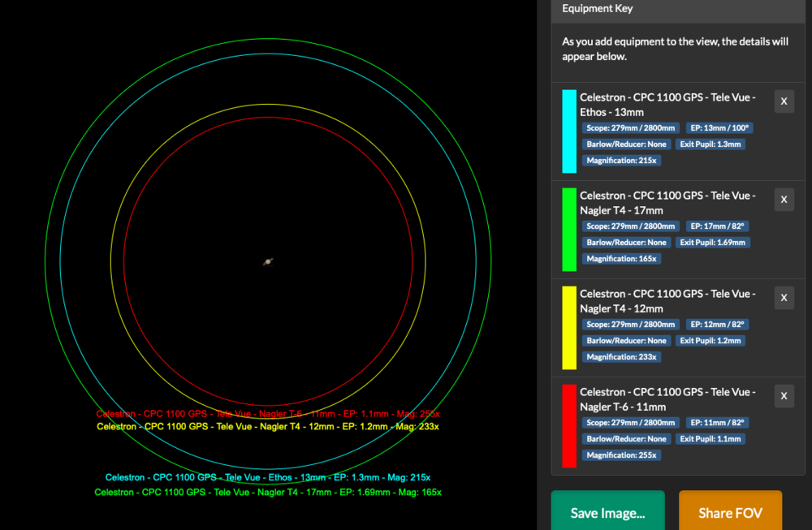Select the Magnification: 165x badge

621,259
